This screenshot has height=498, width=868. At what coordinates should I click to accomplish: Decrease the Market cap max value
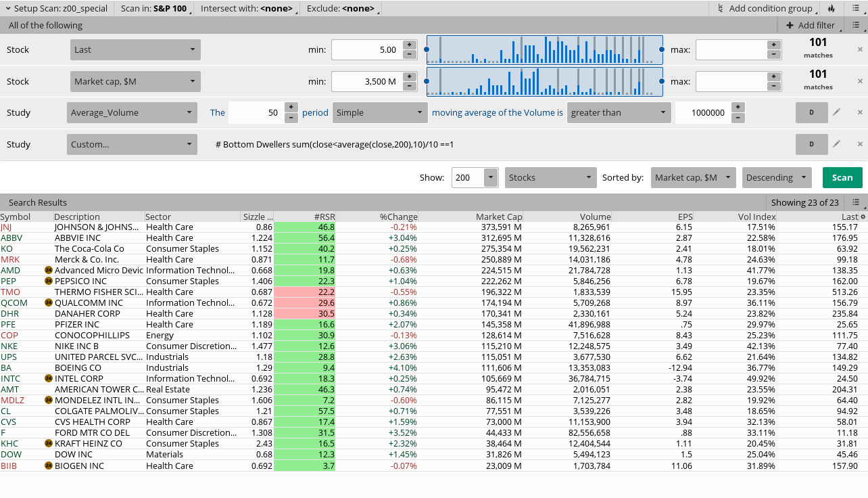pyautogui.click(x=773, y=86)
